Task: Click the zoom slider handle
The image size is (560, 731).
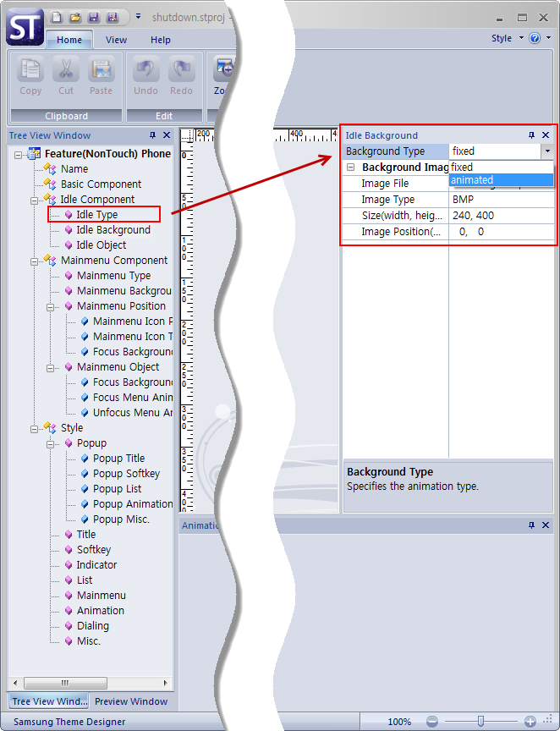Action: tap(480, 722)
